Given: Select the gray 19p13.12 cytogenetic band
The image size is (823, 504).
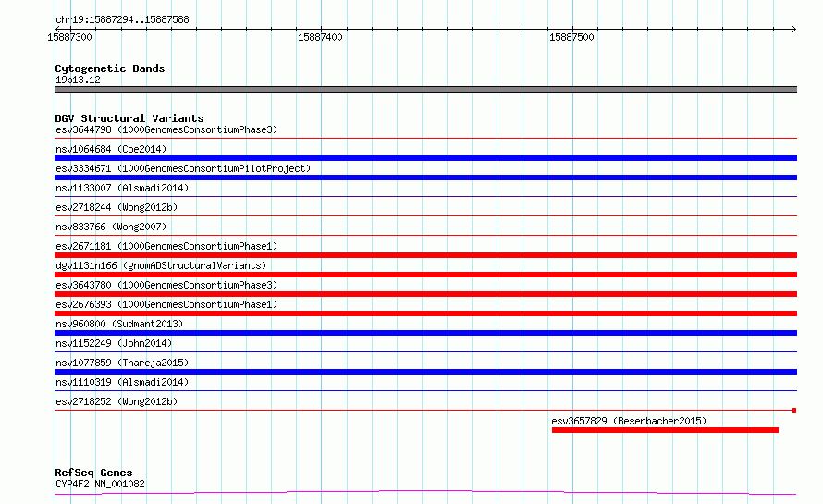Looking at the screenshot, I should coord(425,90).
